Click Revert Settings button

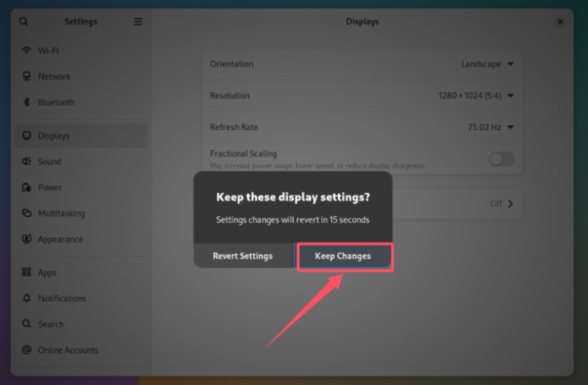(x=243, y=256)
